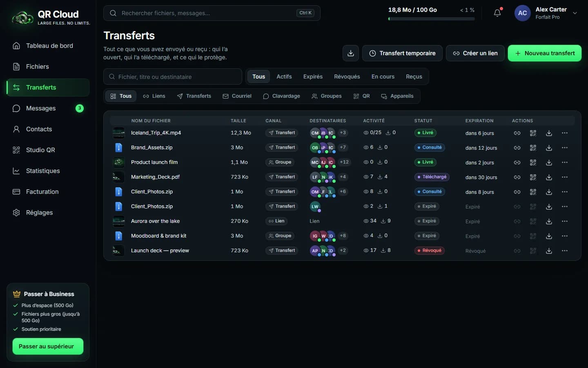Select the Reçus tab
The width and height of the screenshot is (588, 368).
click(414, 76)
